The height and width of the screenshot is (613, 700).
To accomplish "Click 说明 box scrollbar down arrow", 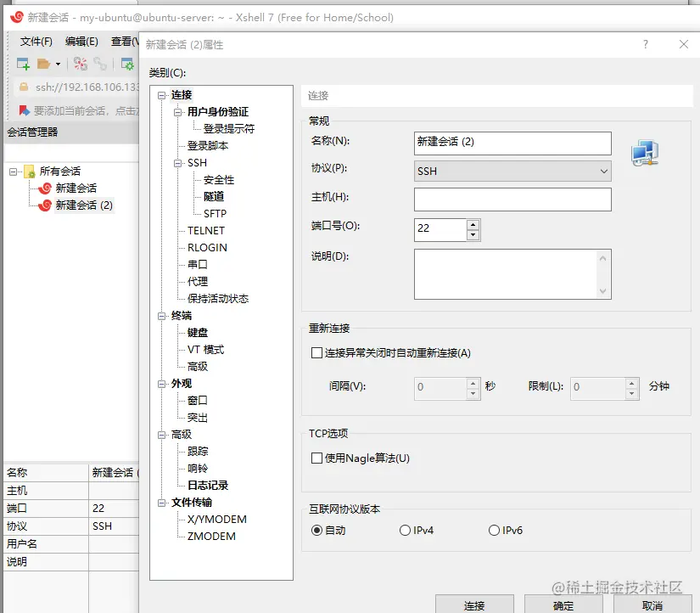I will click(602, 291).
